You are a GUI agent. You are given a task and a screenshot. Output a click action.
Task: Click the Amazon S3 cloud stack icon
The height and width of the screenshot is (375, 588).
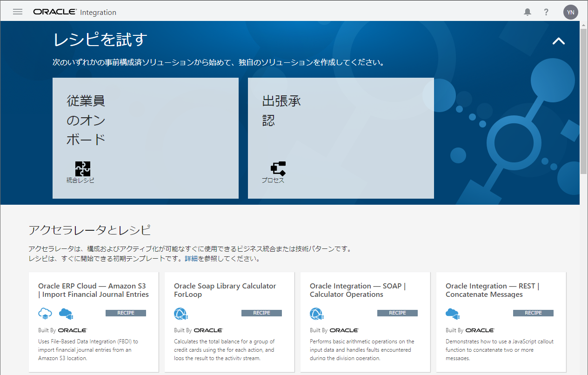45,314
